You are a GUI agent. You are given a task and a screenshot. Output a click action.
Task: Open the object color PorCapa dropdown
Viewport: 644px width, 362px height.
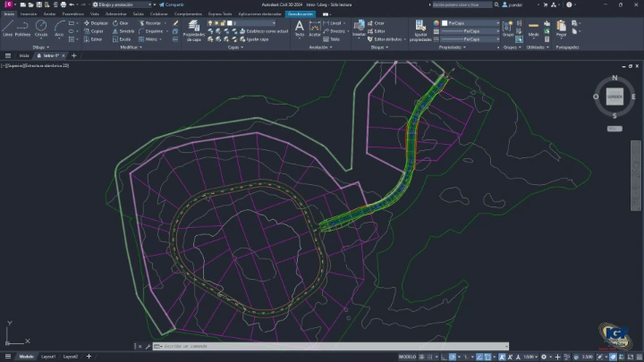click(470, 23)
